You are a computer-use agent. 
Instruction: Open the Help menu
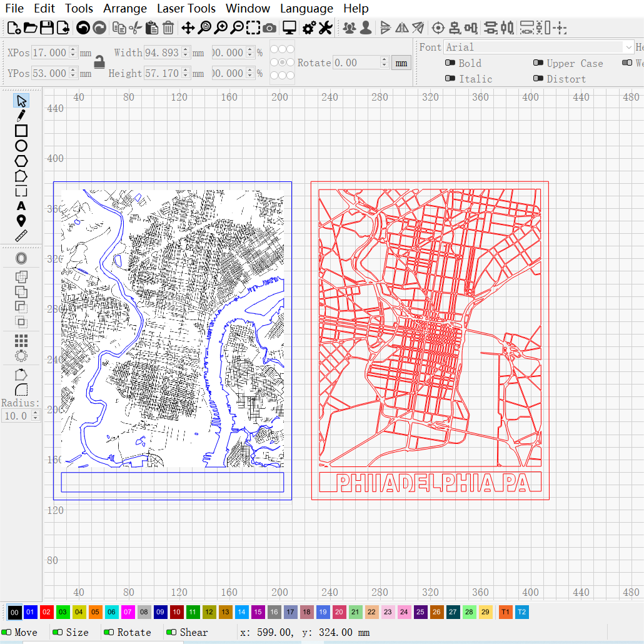(x=356, y=8)
